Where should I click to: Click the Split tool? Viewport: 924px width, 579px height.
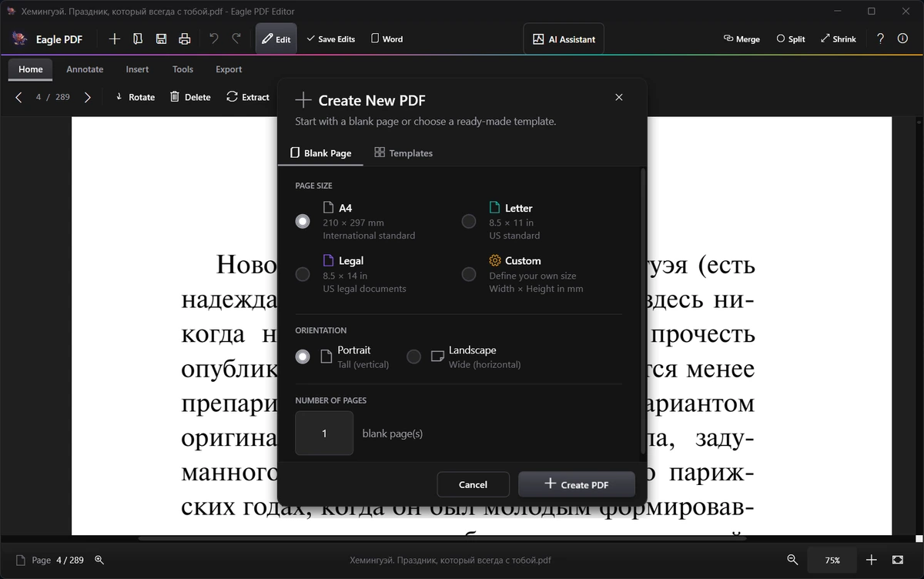pyautogui.click(x=791, y=38)
